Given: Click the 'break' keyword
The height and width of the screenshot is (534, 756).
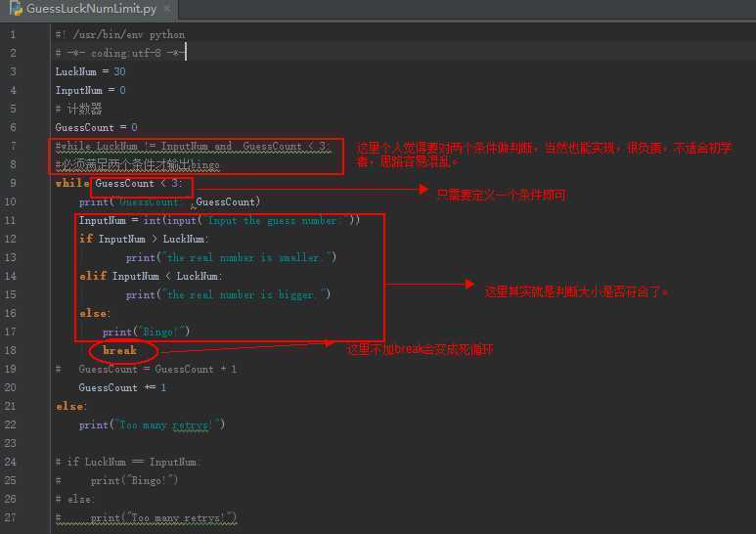Looking at the screenshot, I should click(x=119, y=350).
